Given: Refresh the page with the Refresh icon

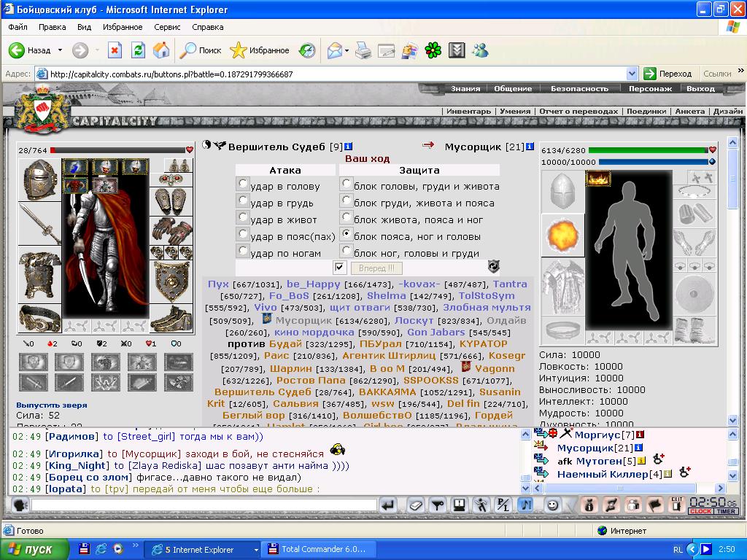Looking at the screenshot, I should (x=138, y=50).
